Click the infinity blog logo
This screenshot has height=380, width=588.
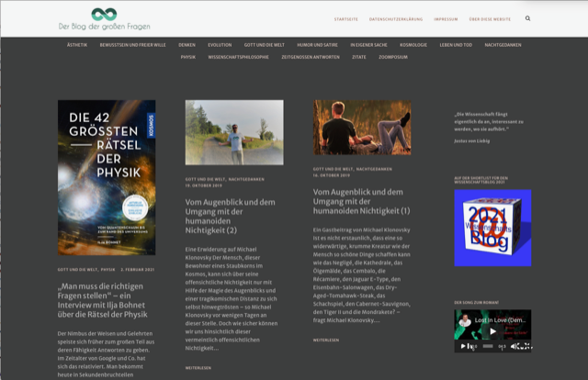coord(104,15)
